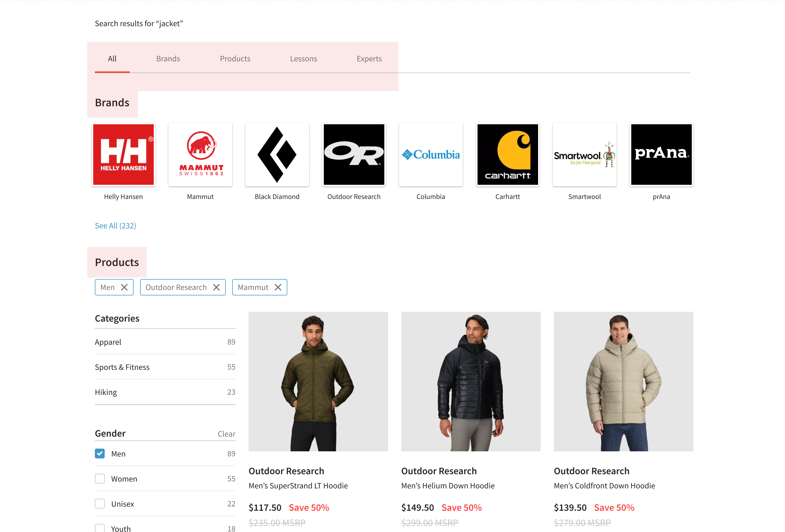The image size is (785, 532).
Task: Click the Men's SuperStrand LT Hoodie title
Action: (298, 486)
